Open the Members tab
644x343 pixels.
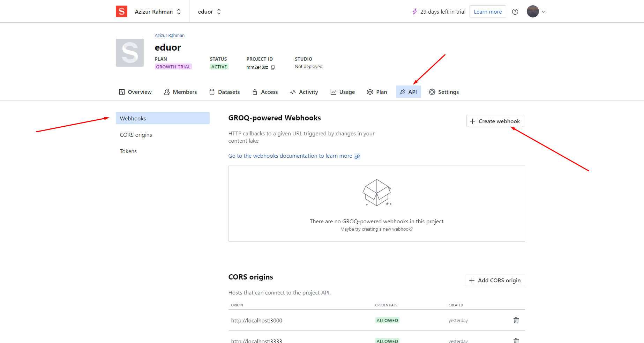point(180,92)
